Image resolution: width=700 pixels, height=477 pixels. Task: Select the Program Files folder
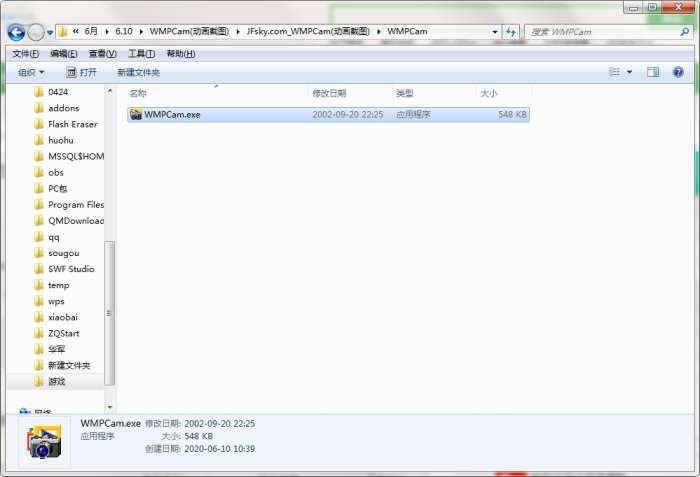coord(76,205)
